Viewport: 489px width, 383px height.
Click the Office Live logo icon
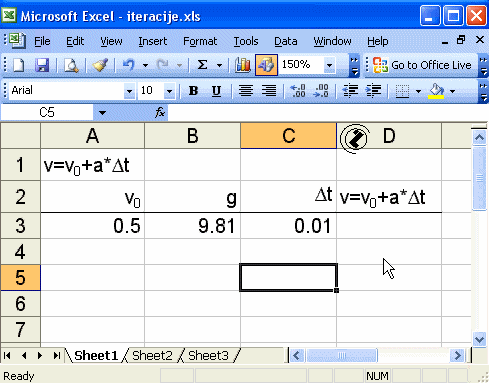pos(380,65)
